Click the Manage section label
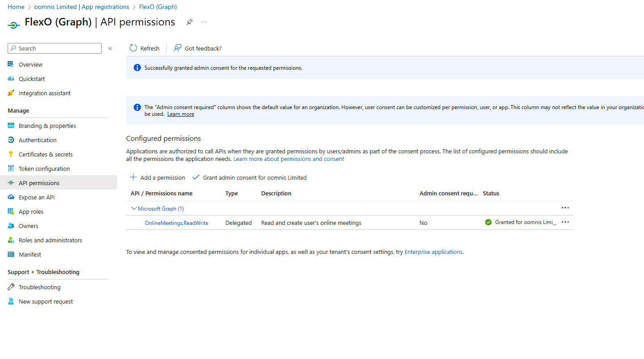This screenshot has height=359, width=644. point(18,110)
